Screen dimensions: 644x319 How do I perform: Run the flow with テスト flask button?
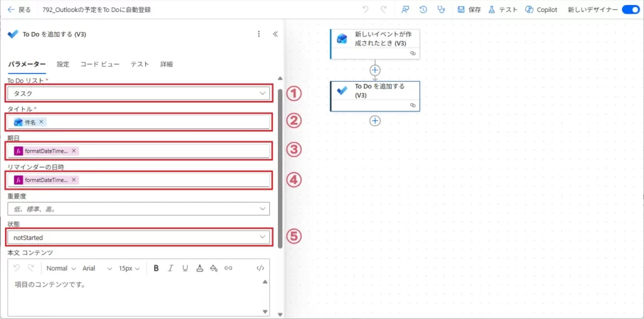click(x=502, y=10)
